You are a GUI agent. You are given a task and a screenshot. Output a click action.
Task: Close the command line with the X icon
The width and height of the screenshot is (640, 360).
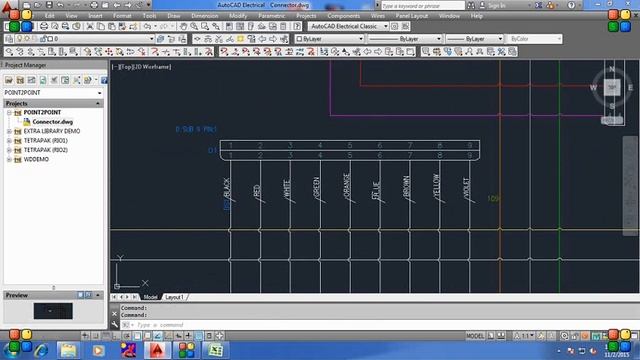click(x=115, y=314)
